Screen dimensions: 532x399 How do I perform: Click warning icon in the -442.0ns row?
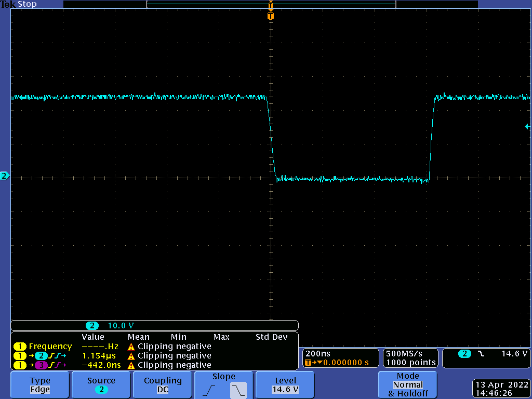click(131, 365)
